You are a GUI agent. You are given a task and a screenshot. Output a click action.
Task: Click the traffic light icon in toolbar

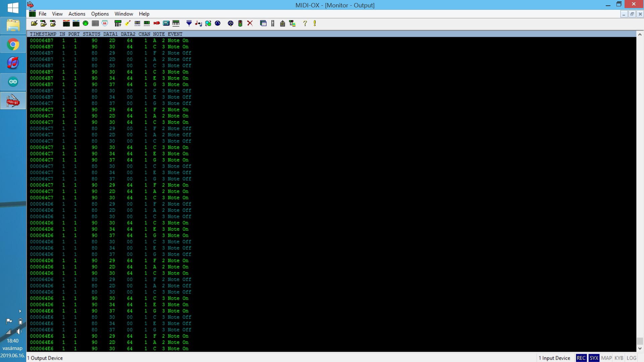tap(240, 23)
